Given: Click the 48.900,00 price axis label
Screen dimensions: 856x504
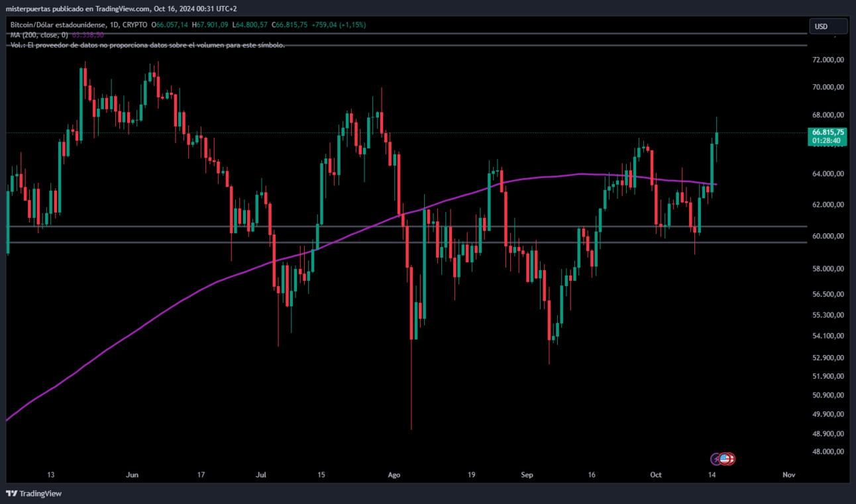Looking at the screenshot, I should click(828, 434).
